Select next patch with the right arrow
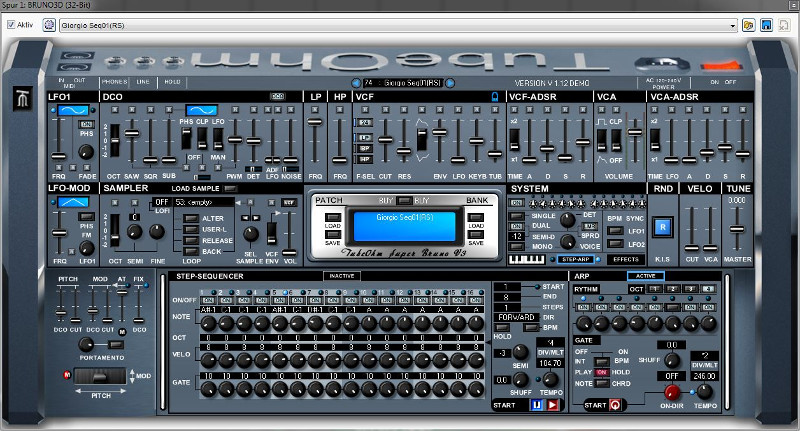Image resolution: width=800 pixels, height=431 pixels. tap(450, 83)
